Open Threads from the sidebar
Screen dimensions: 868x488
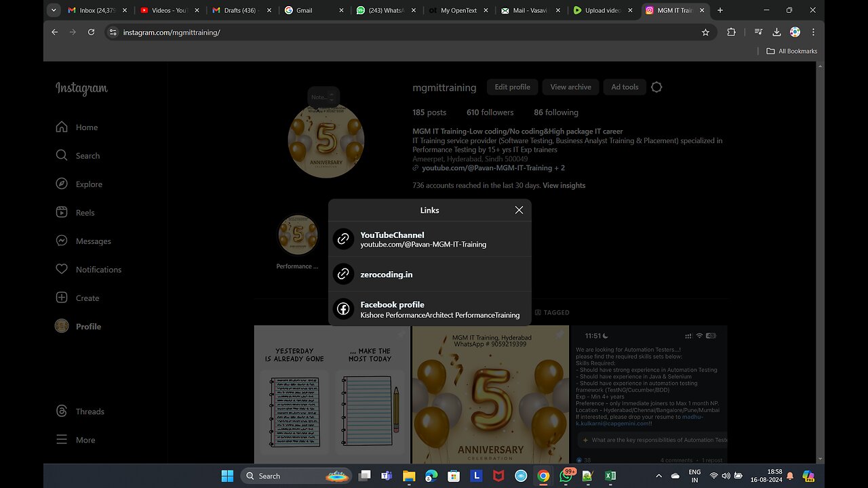tap(80, 411)
